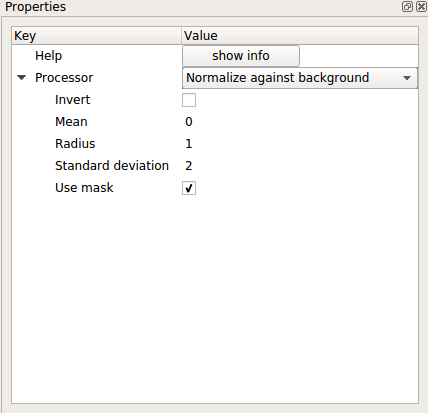428x413 pixels.
Task: Click the Processor dropdown arrow
Action: (x=407, y=78)
